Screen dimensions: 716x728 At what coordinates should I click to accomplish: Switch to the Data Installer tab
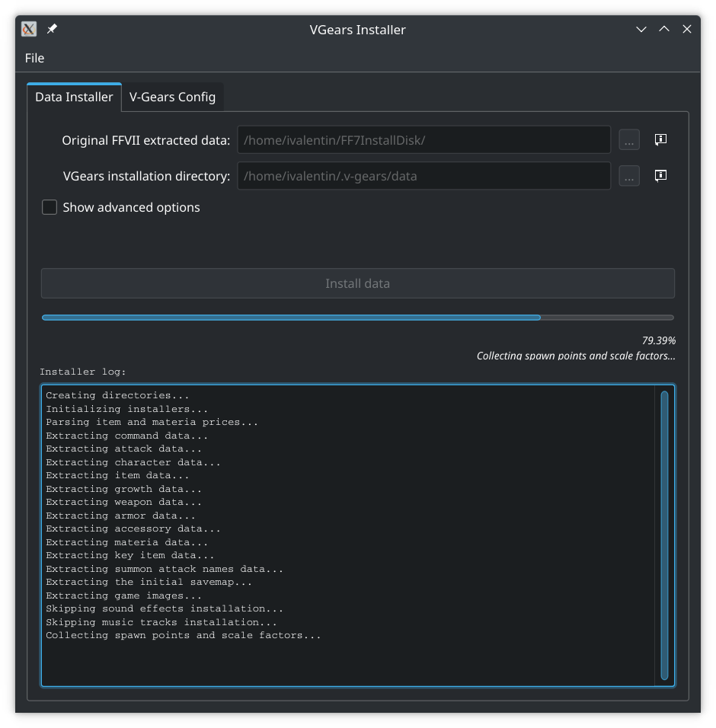pos(75,97)
